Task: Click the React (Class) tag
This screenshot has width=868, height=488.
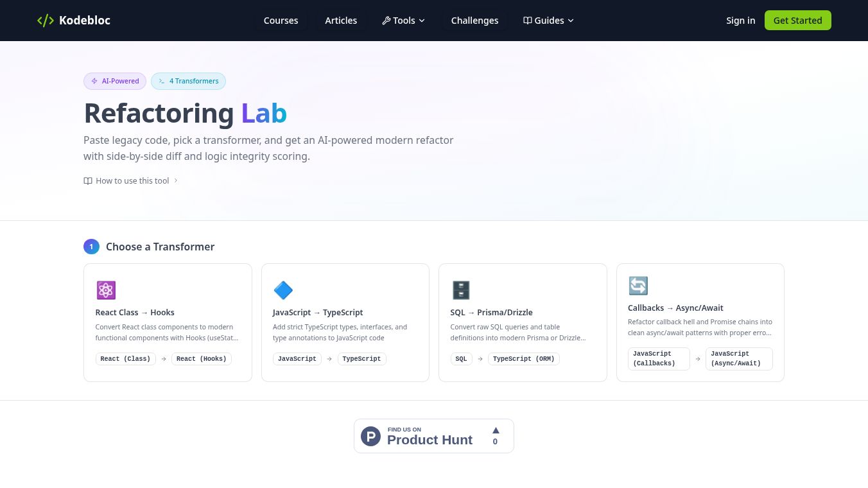Action: click(x=125, y=359)
